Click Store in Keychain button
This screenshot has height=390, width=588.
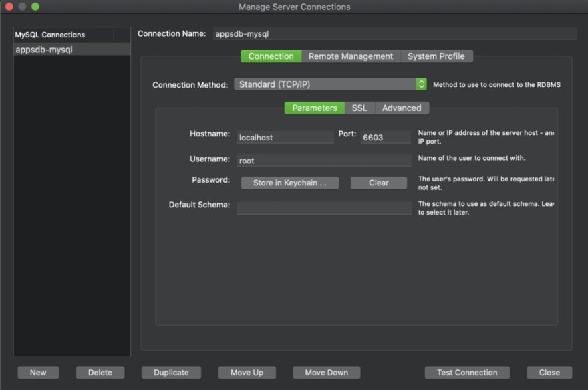(x=290, y=183)
